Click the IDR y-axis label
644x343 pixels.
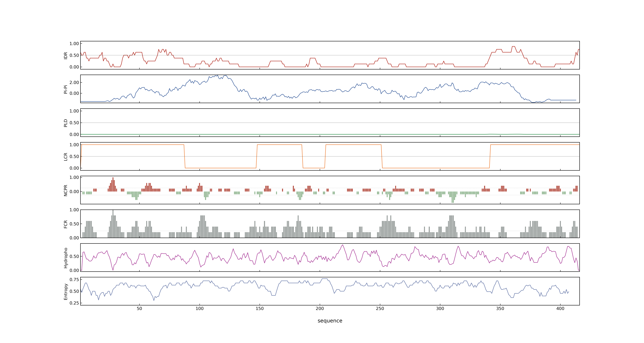click(66, 55)
